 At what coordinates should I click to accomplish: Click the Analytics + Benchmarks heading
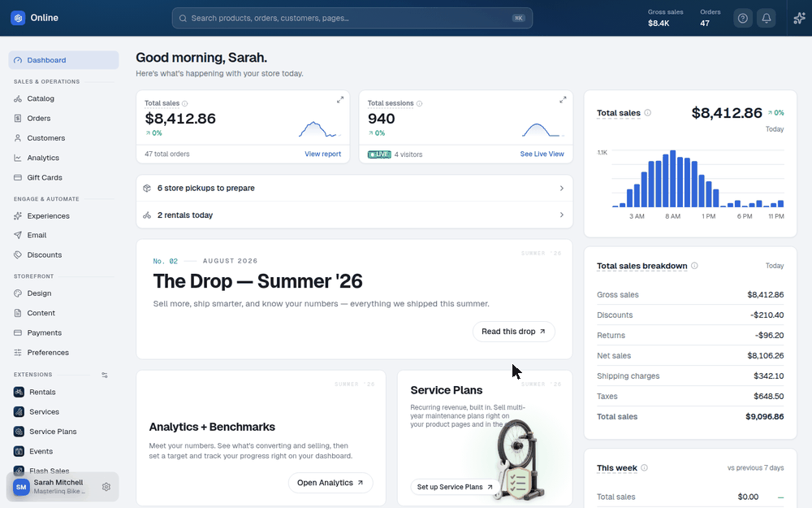[x=212, y=427]
